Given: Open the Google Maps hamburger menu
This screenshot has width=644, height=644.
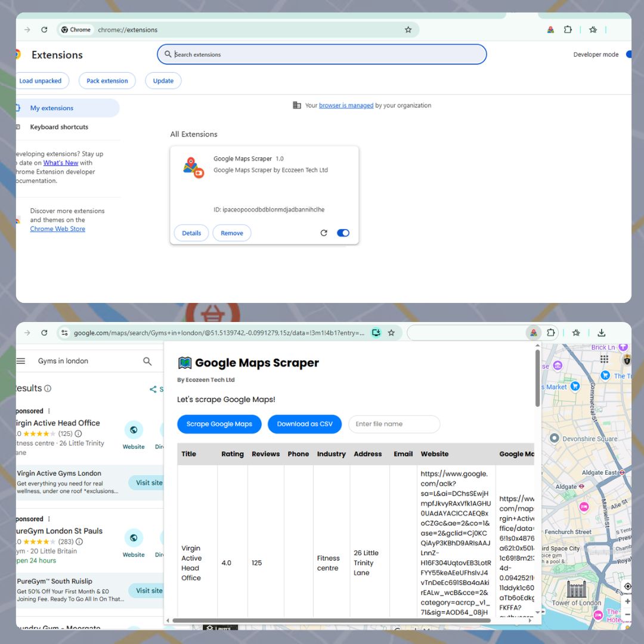Looking at the screenshot, I should coord(21,361).
